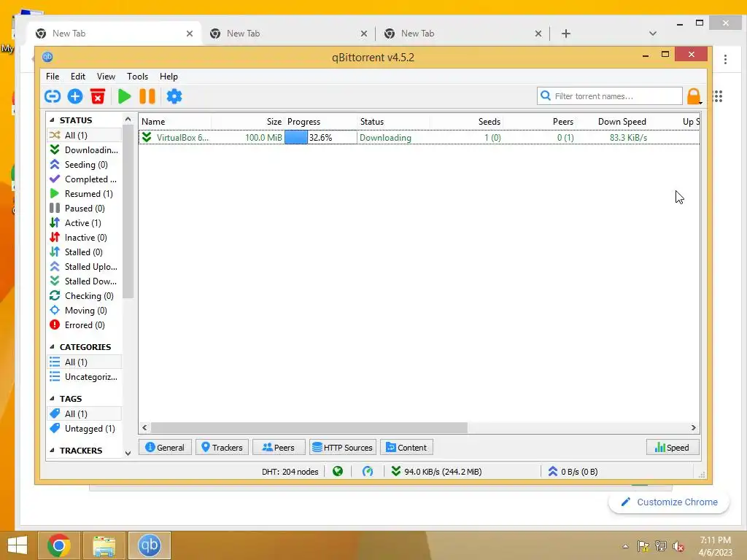The image size is (747, 560).
Task: Select the Moving (0) filter
Action: pos(85,311)
